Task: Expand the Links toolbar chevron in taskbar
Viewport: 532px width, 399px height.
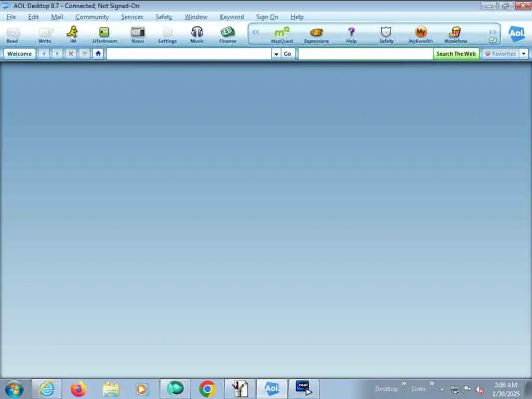Action: pyautogui.click(x=432, y=383)
